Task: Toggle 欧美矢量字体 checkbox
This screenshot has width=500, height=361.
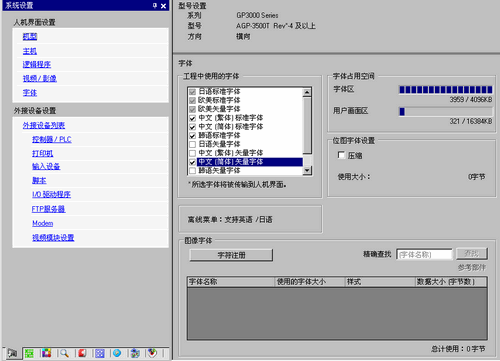Action: 192,109
